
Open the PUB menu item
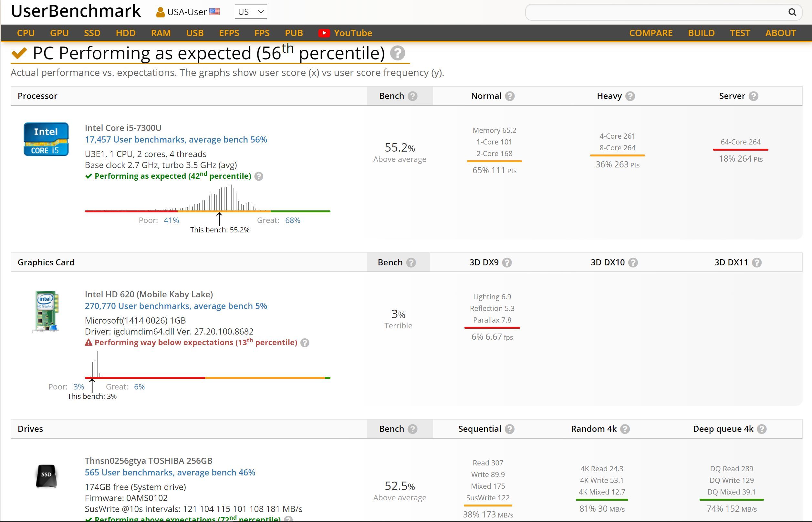[294, 33]
